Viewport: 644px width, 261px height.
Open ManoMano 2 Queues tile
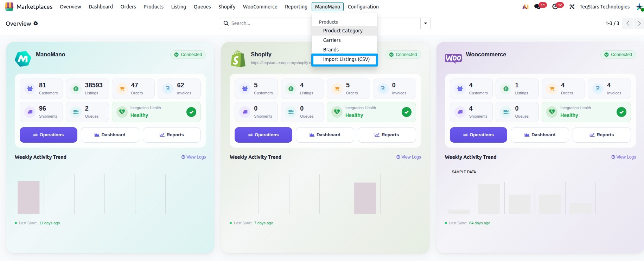[x=87, y=112]
